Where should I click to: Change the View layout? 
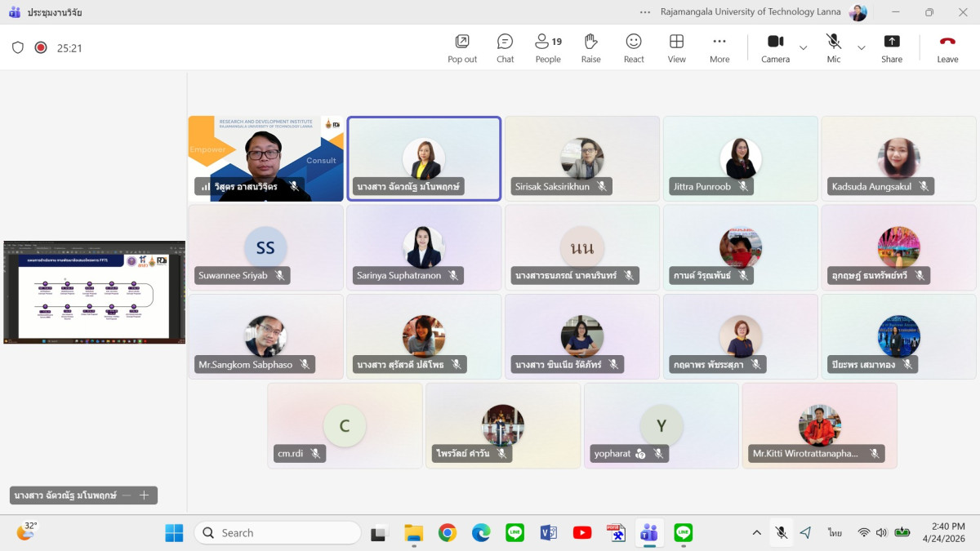pyautogui.click(x=676, y=47)
